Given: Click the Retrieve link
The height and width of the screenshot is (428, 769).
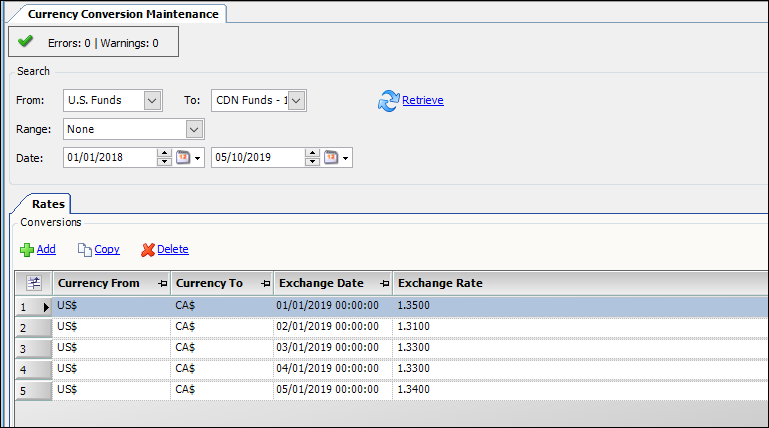Looking at the screenshot, I should [x=423, y=100].
